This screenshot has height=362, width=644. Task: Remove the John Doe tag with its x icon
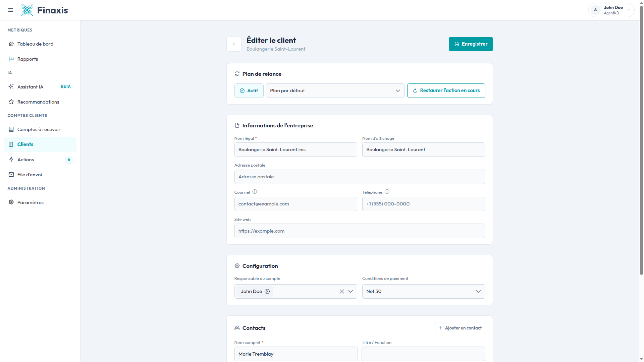(267, 291)
